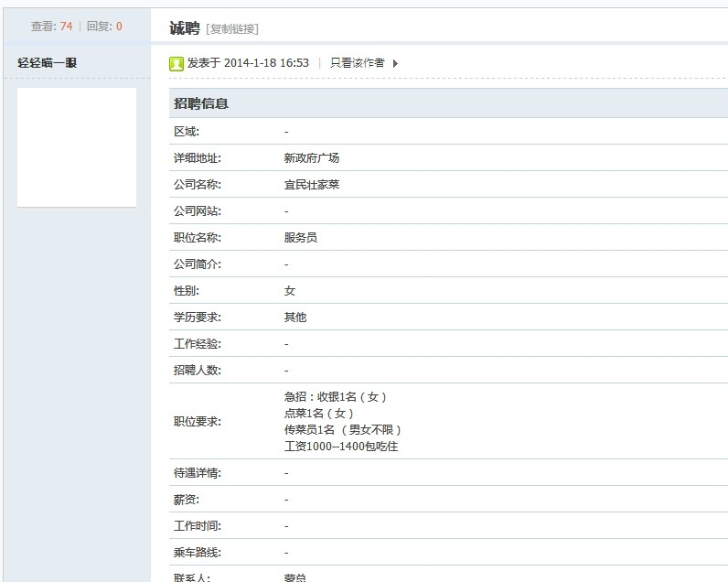Click the 职位要求 label
728x582 pixels.
198,421
